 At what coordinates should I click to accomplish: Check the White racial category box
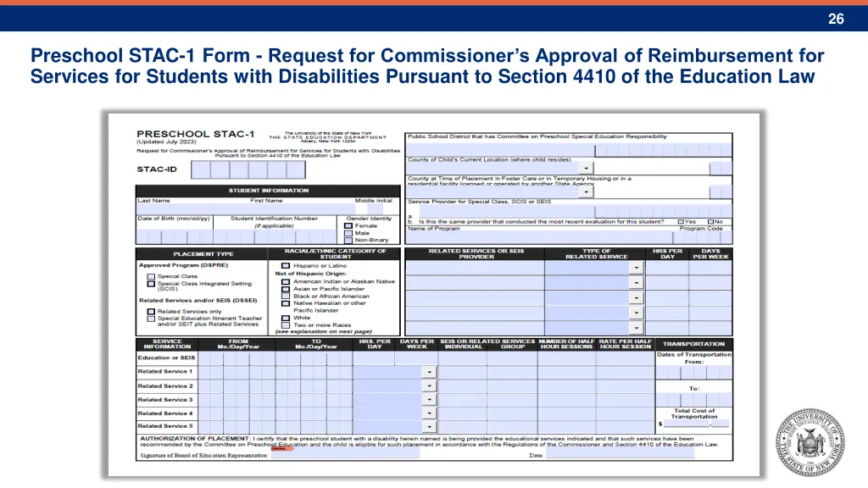[286, 319]
